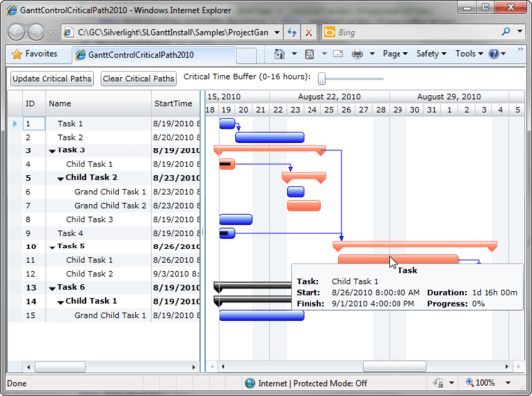The width and height of the screenshot is (532, 396).
Task: Select the GanttControlCriticalPath2010 browser tab
Action: (153, 55)
